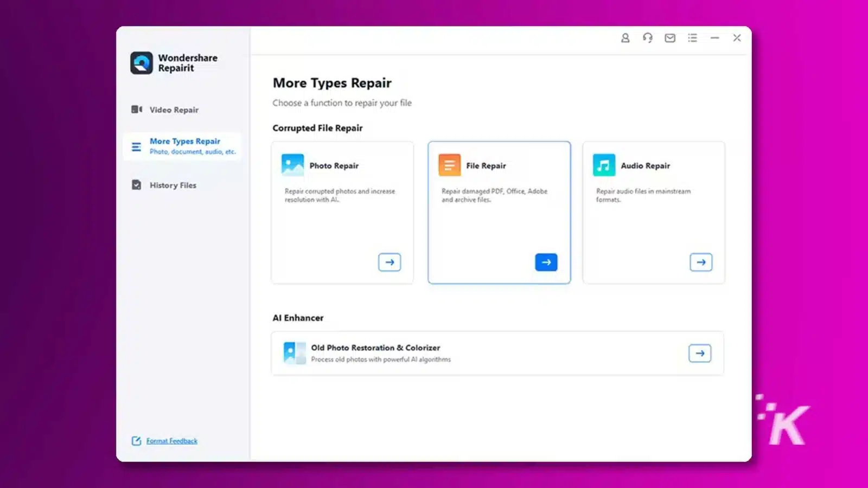Select the Audio Repair music note icon
Image resolution: width=868 pixels, height=488 pixels.
604,165
